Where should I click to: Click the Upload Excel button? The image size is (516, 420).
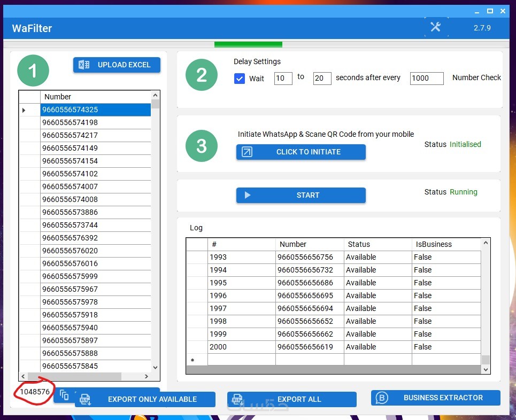117,65
